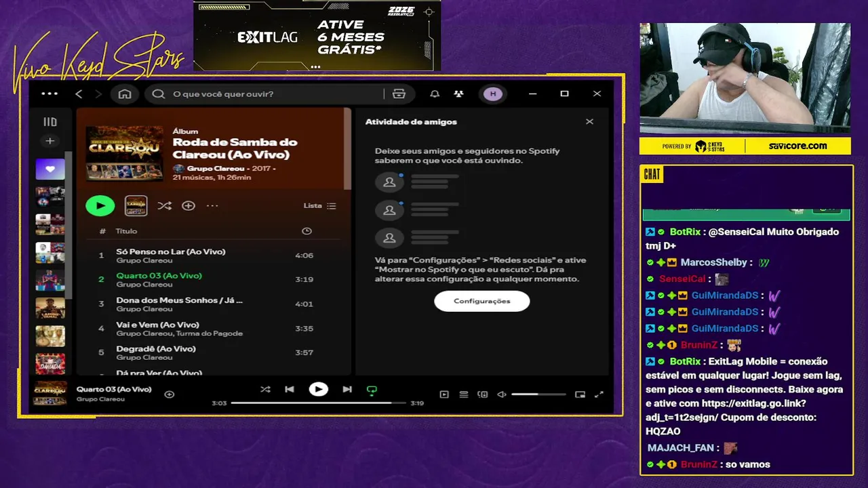The image size is (868, 488).
Task: Click the white play button in player bar
Action: [x=318, y=389]
